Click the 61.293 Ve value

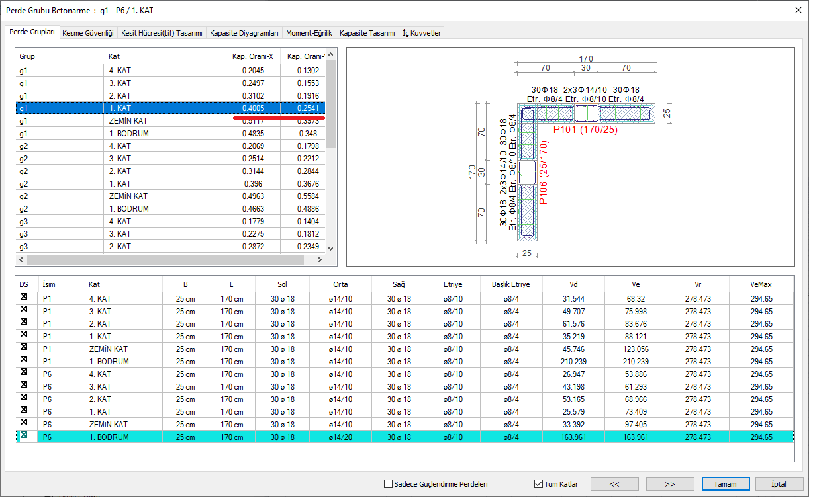pyautogui.click(x=636, y=386)
